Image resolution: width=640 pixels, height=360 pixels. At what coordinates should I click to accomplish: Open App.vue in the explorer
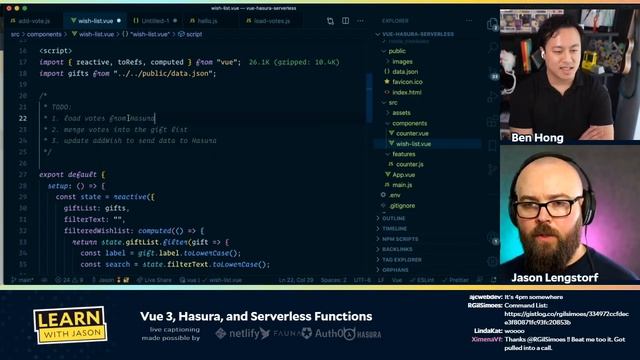click(404, 175)
